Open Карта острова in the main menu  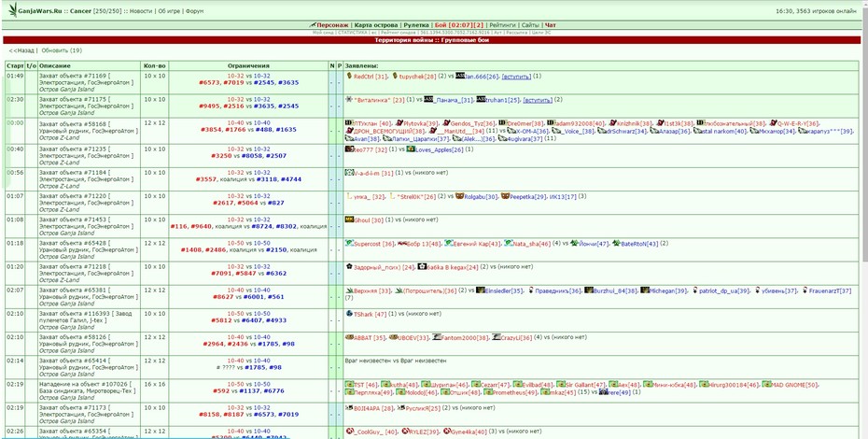[376, 25]
